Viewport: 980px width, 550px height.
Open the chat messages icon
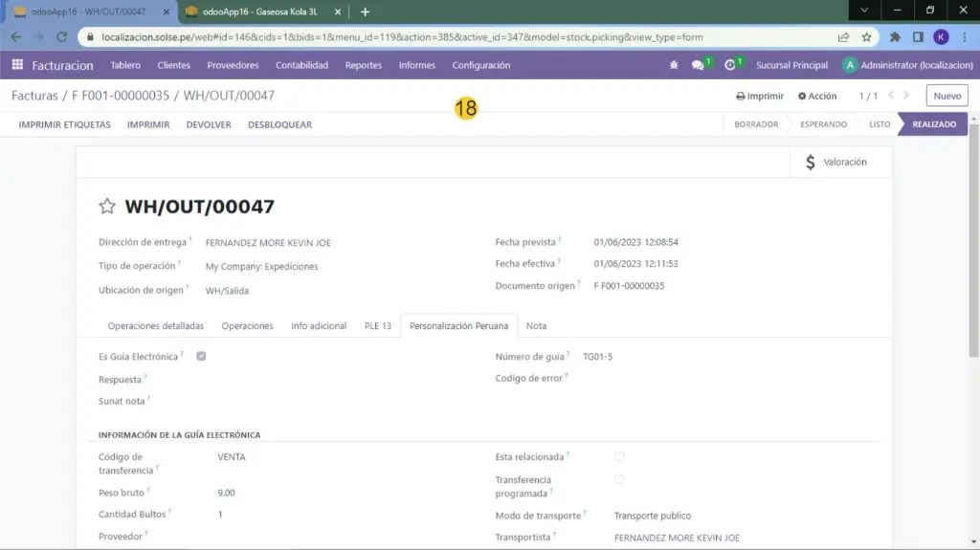click(698, 65)
